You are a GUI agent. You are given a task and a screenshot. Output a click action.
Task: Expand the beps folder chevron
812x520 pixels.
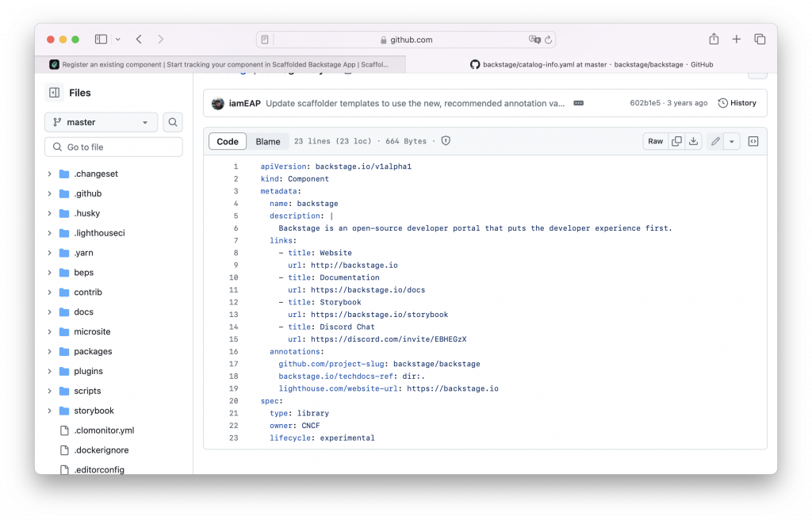tap(50, 273)
